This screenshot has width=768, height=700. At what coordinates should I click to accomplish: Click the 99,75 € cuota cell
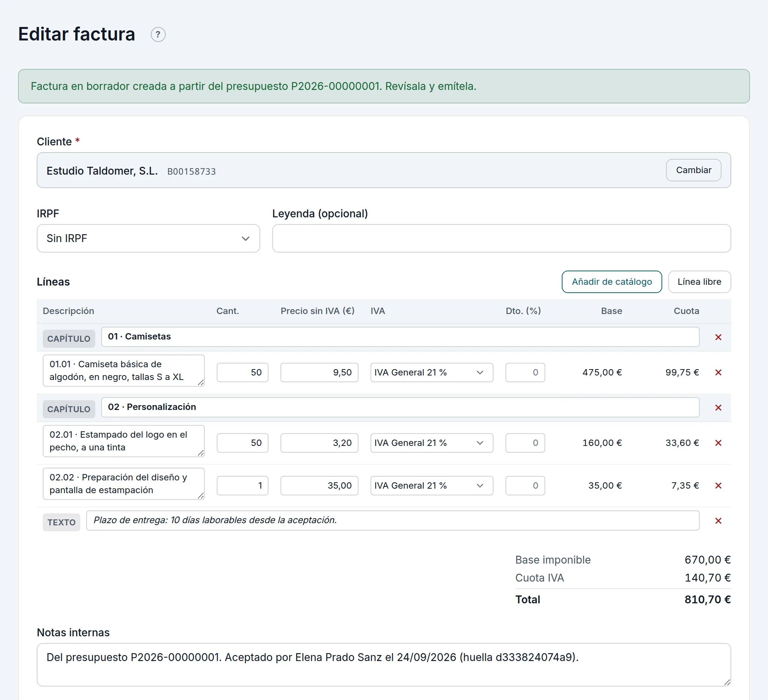682,372
